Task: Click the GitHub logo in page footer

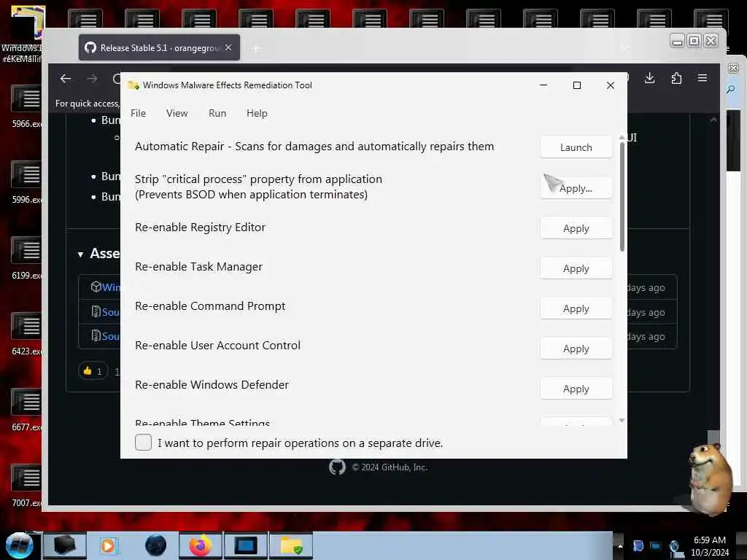Action: 337,467
